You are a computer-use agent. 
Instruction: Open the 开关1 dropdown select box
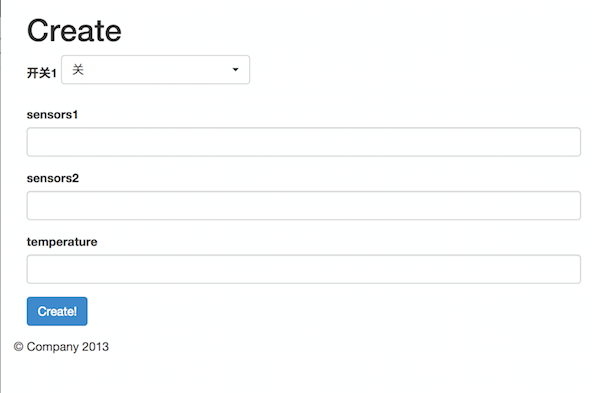coord(155,70)
